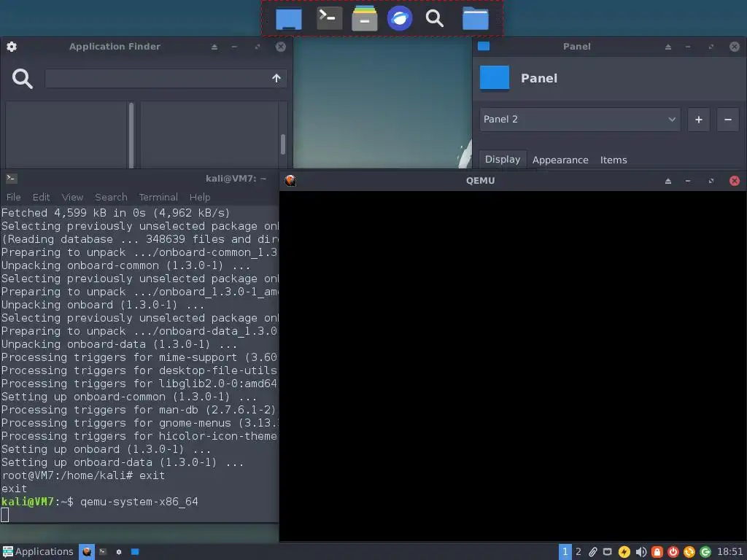This screenshot has width=747, height=560.
Task: Switch to the Display tab in Panel
Action: [x=503, y=160]
